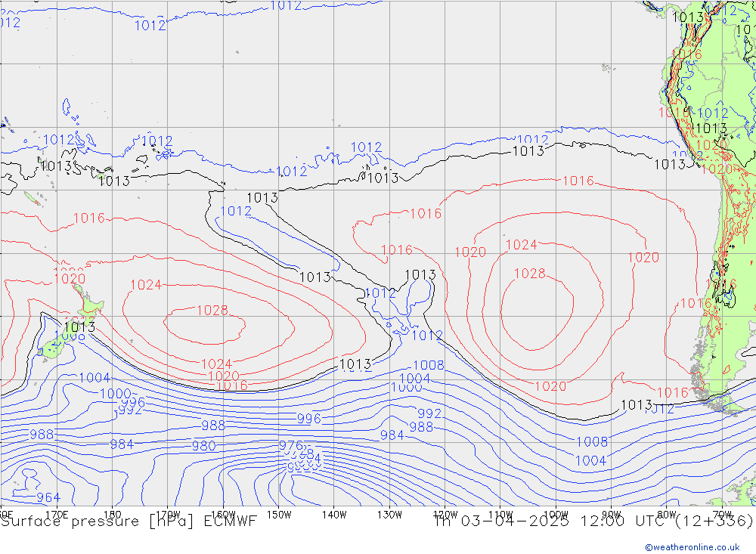The width and height of the screenshot is (756, 554).
Task: Select the 70W longitude axis label
Action: [722, 515]
